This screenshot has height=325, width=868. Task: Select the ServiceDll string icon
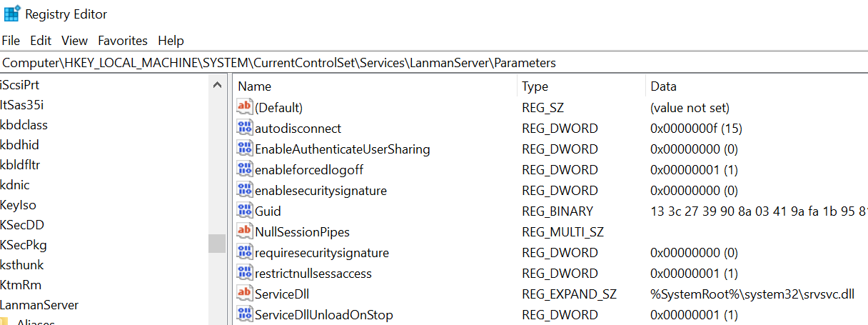pos(245,294)
